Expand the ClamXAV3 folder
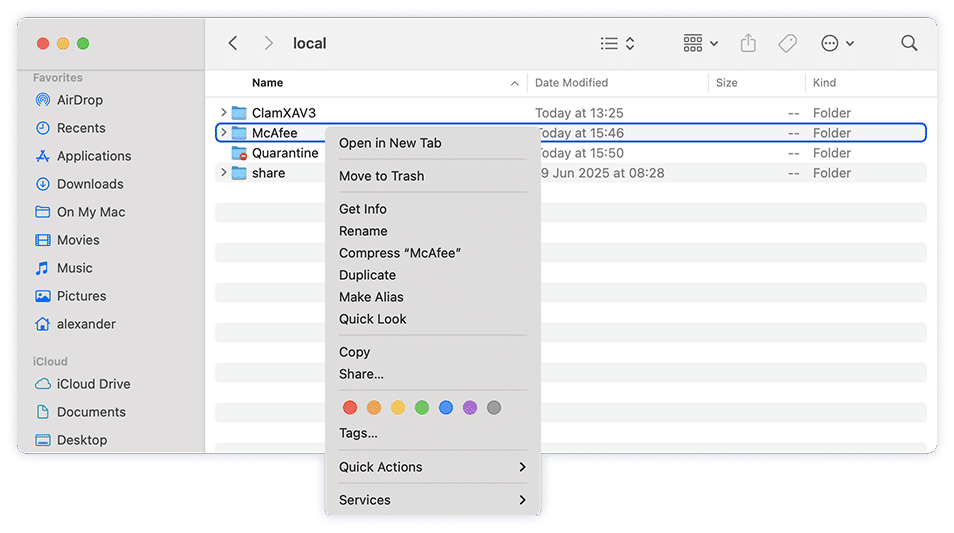This screenshot has width=954, height=533. 223,113
